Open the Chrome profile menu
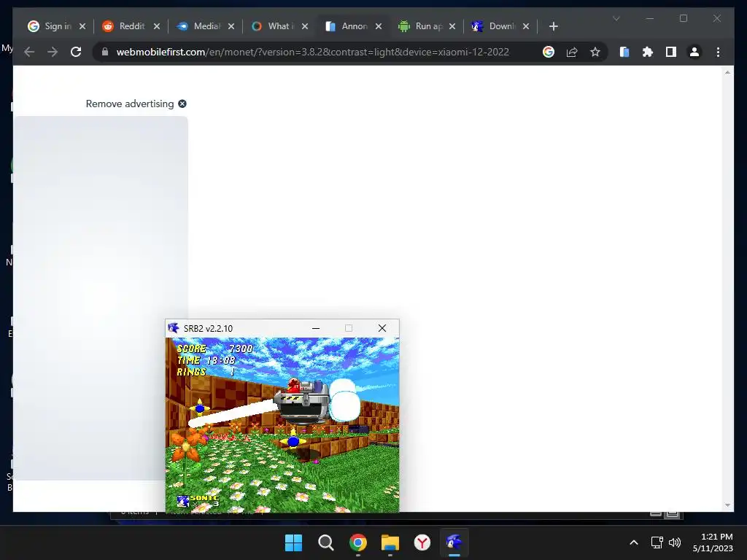Image resolution: width=747 pixels, height=560 pixels. (x=694, y=52)
